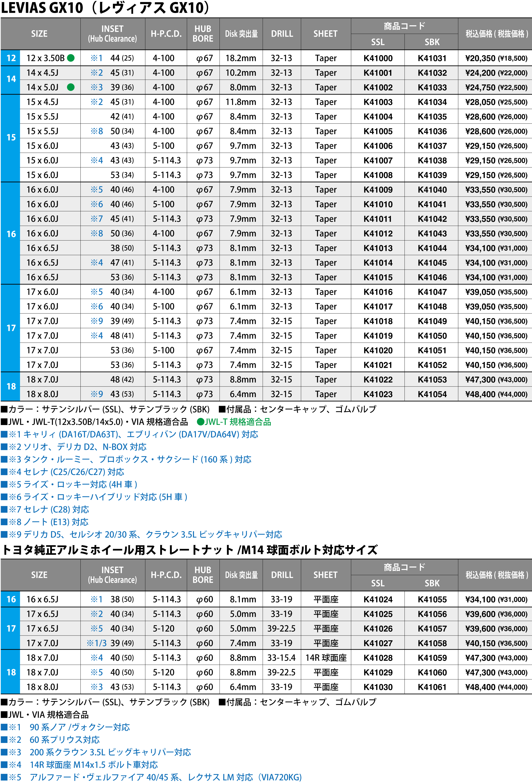This screenshot has width=532, height=784.
Task: Click the footnote ※5 ライズ・ロッキー対応 (4H 車)
Action: click(69, 484)
